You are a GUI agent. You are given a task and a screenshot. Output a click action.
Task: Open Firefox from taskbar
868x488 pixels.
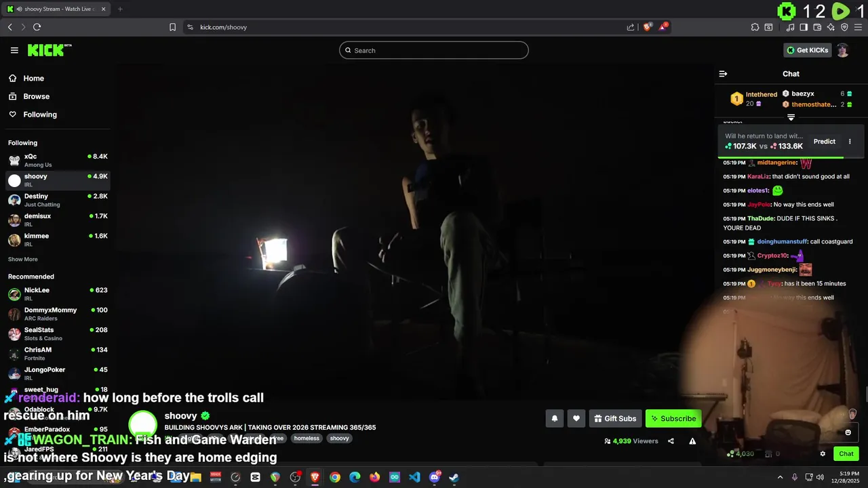(x=375, y=477)
